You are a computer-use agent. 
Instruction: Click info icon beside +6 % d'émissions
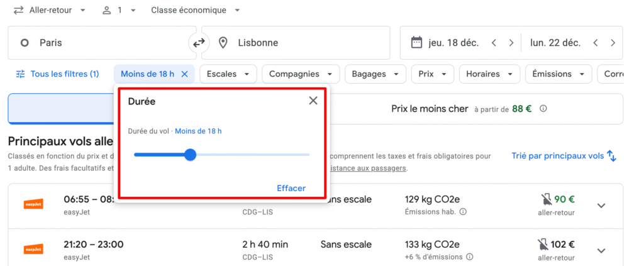click(469, 257)
